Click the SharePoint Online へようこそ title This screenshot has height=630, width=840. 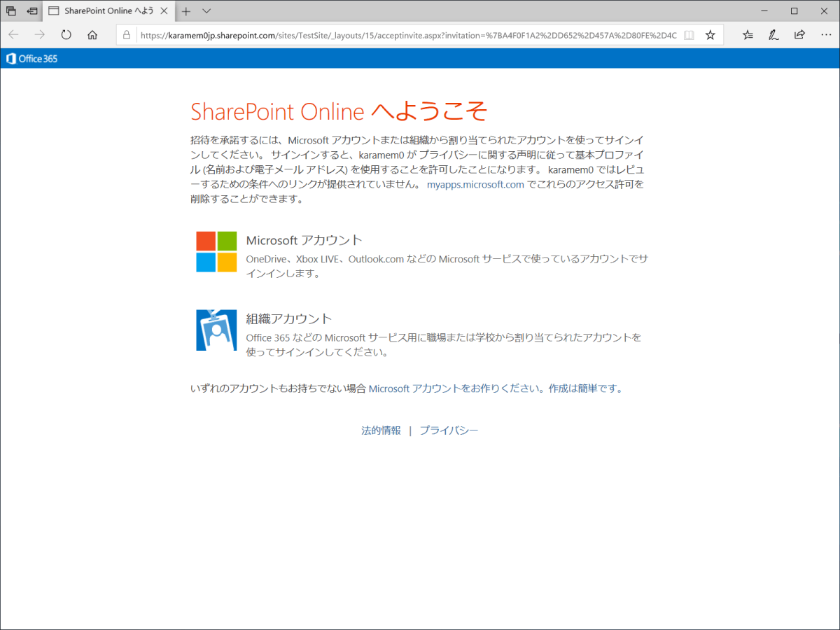coord(339,111)
